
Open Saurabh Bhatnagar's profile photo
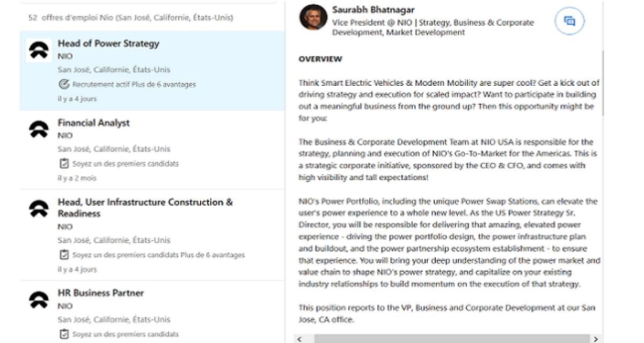tap(313, 17)
